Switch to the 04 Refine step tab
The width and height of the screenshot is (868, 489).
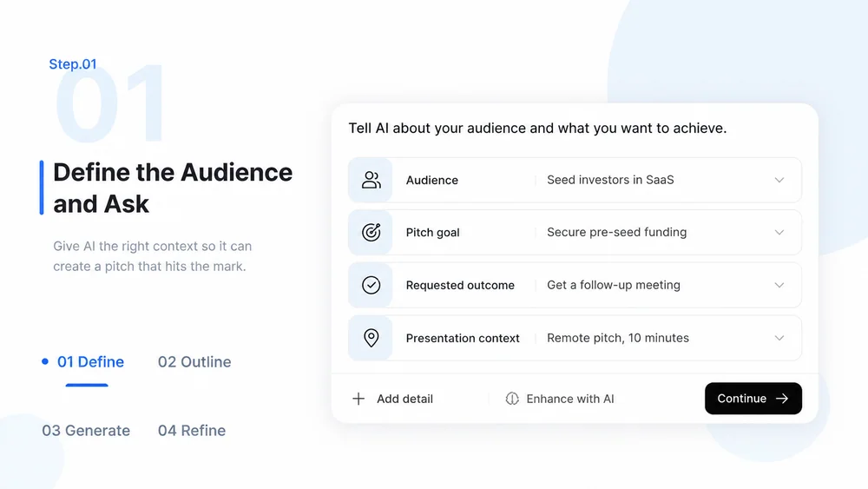pos(192,430)
